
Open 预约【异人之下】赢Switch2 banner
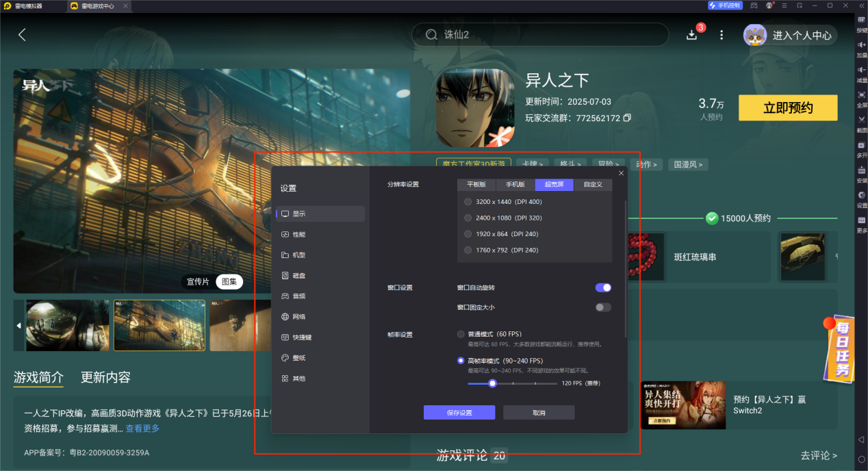[738, 405]
